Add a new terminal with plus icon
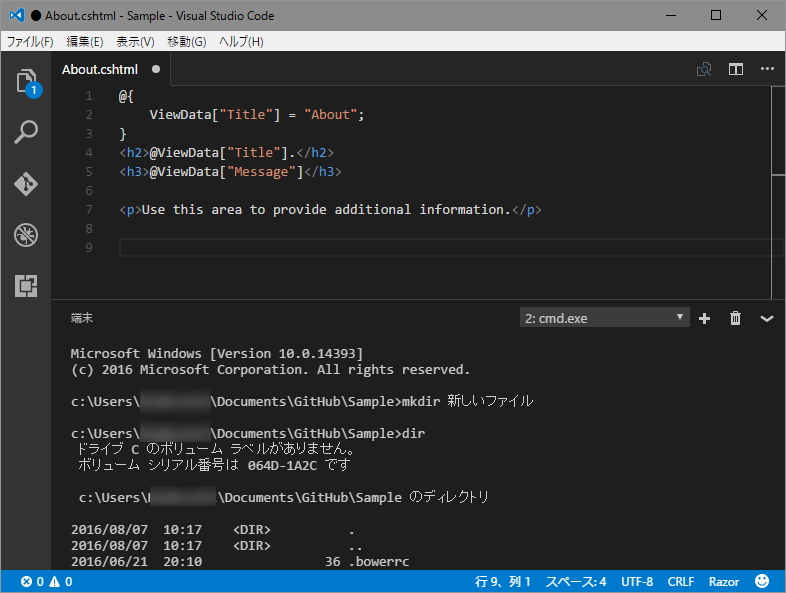 (704, 318)
